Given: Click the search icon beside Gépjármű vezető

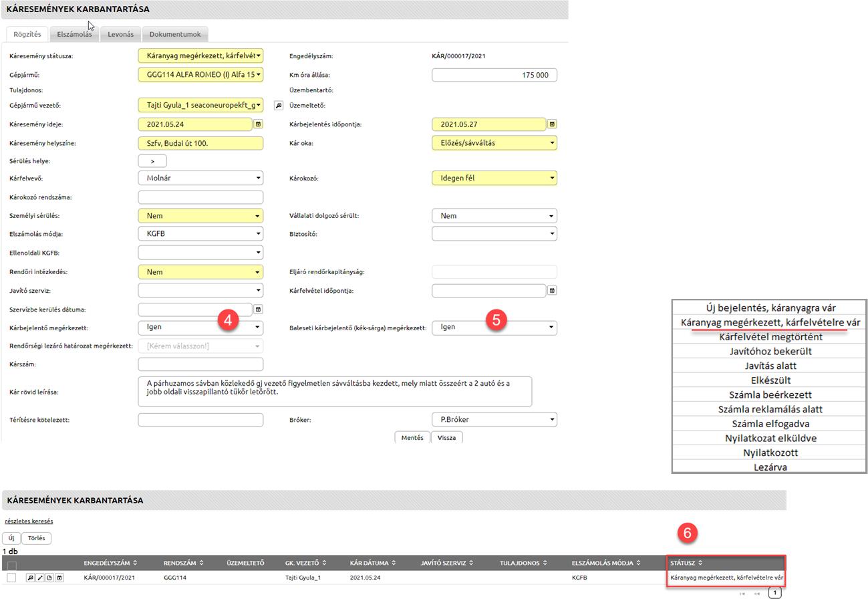Looking at the screenshot, I should (x=279, y=106).
